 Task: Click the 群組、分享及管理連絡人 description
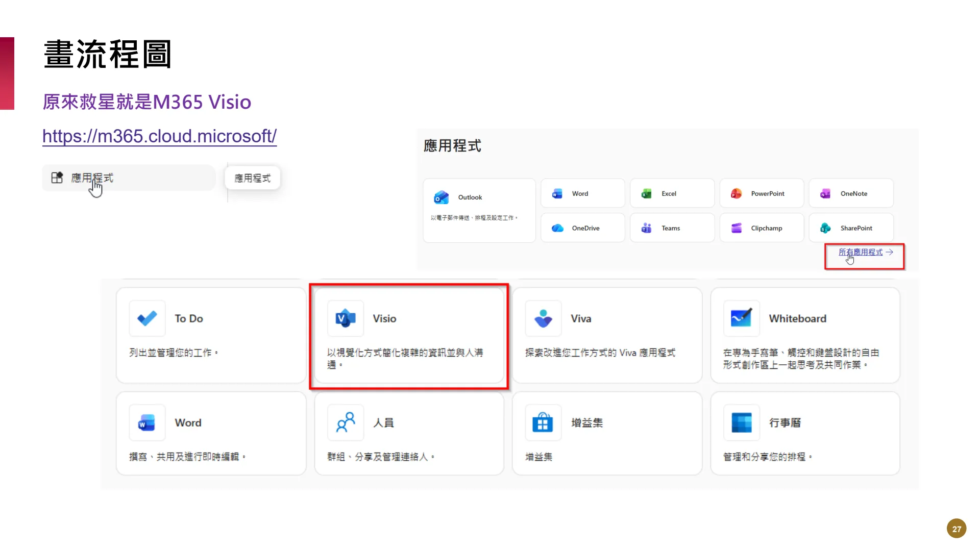point(381,457)
